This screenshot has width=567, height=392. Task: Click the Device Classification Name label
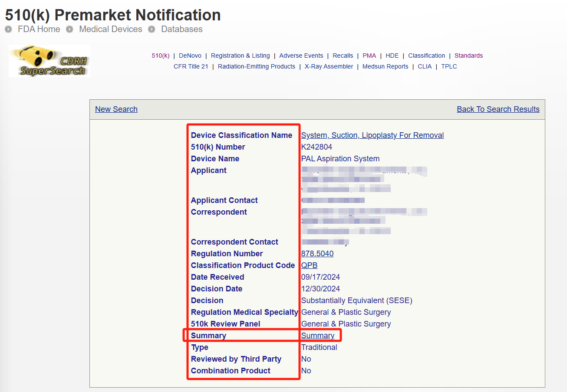pos(242,135)
